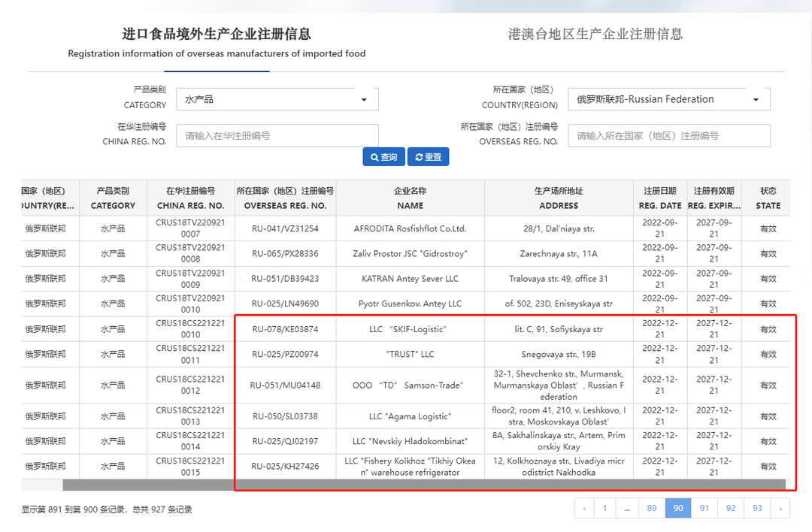Viewport: 812px width, 532px height.
Task: Select page 93 in pagination
Action: pos(757,509)
